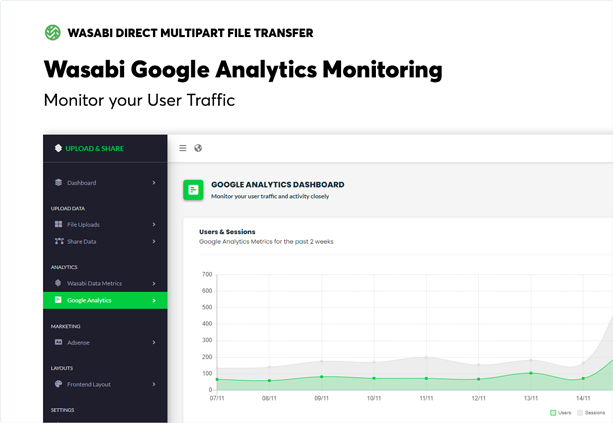Click the Adsense sidebar icon
The image size is (613, 423).
coord(58,342)
